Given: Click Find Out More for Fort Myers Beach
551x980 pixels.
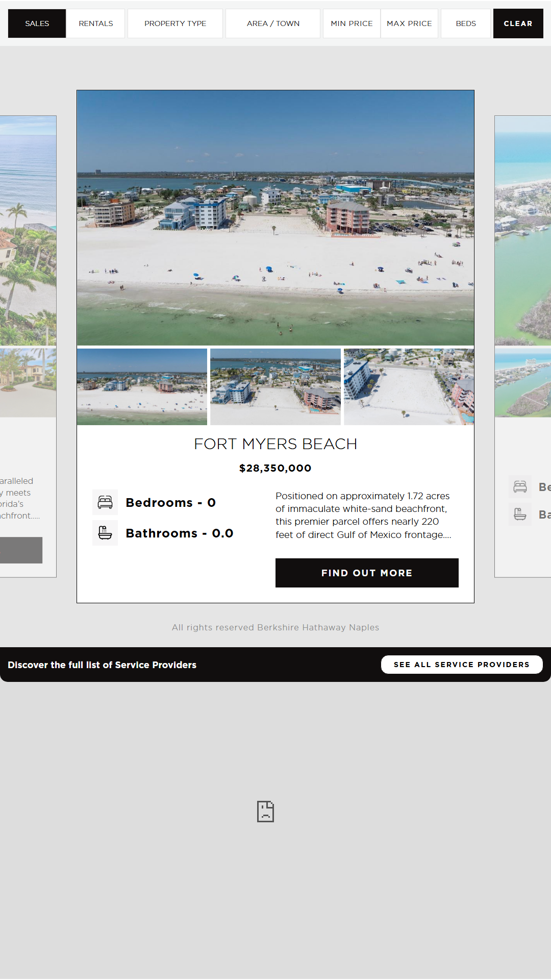Looking at the screenshot, I should point(367,573).
